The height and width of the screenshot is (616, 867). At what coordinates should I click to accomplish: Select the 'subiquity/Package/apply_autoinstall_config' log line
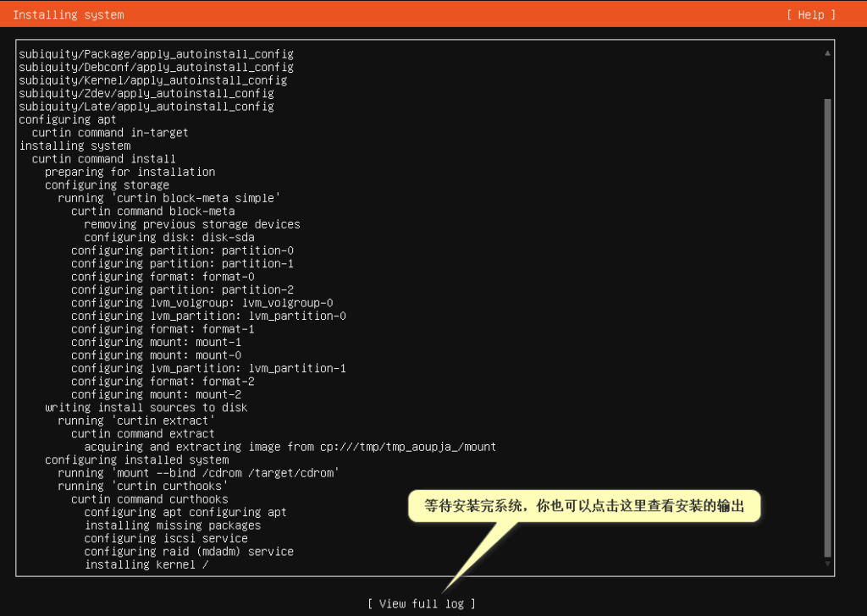[x=156, y=54]
